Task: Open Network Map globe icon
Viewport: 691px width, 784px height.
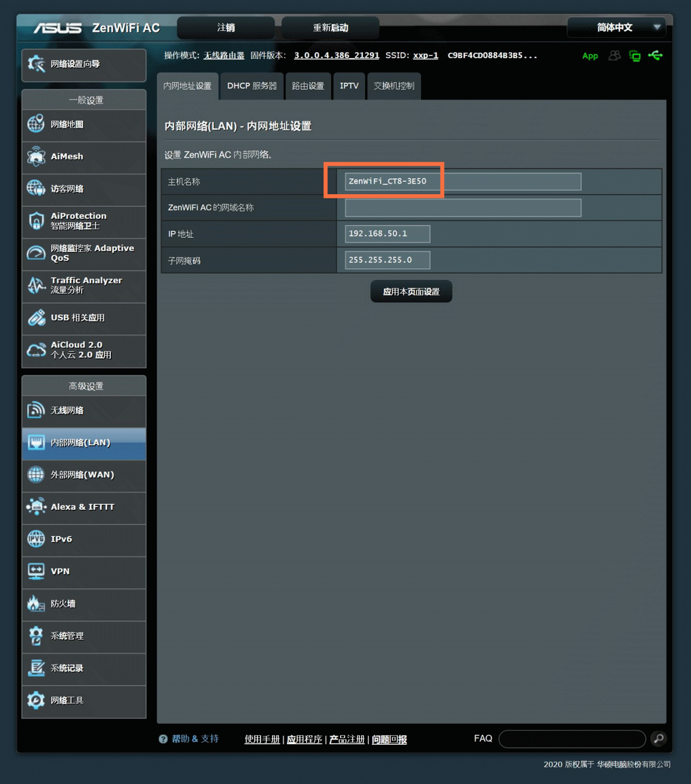Action: [x=36, y=124]
